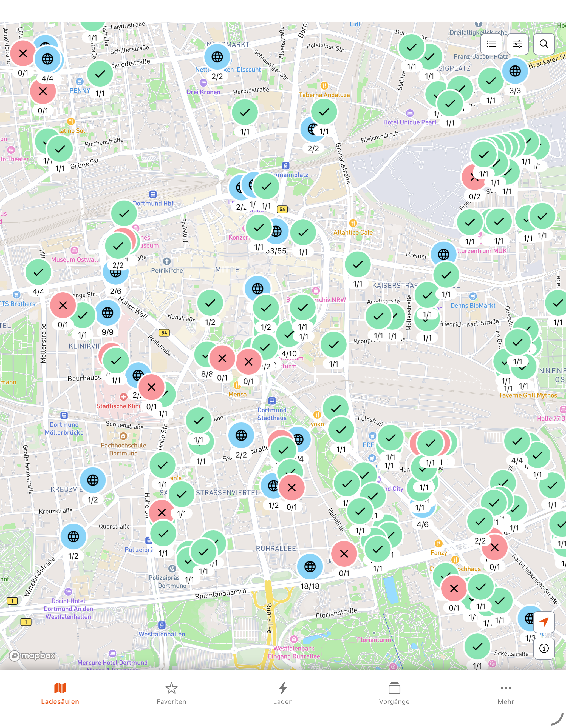Tap the Dortmund Stadthaus station label
This screenshot has width=566, height=728.
tap(272, 414)
